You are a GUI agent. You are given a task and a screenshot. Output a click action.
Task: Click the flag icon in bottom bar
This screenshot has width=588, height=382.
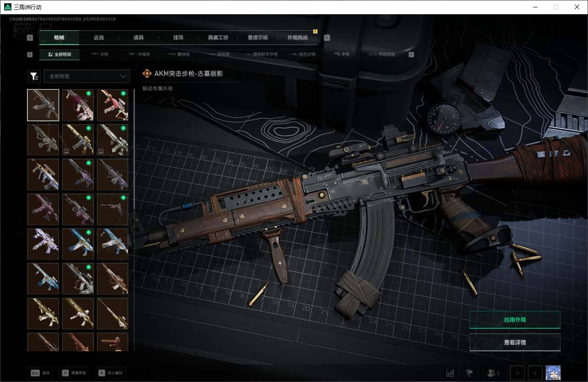coord(469,373)
